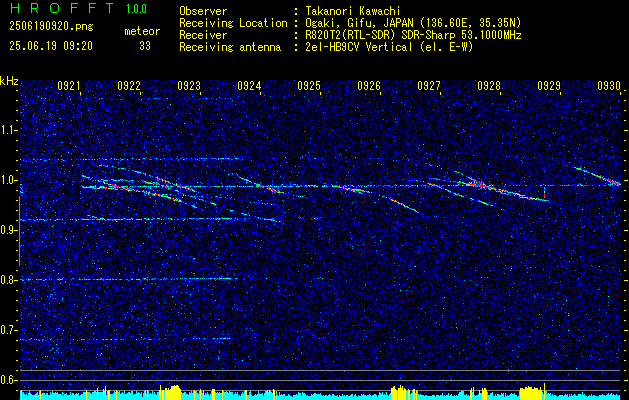Select the file name 2506190920.png
The image size is (629, 400).
pyautogui.click(x=51, y=27)
